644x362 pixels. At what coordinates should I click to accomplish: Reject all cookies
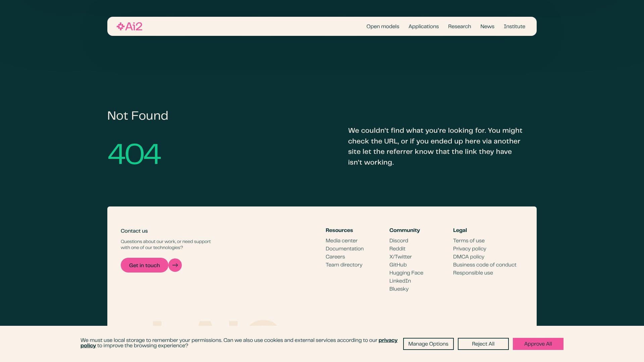pyautogui.click(x=483, y=344)
